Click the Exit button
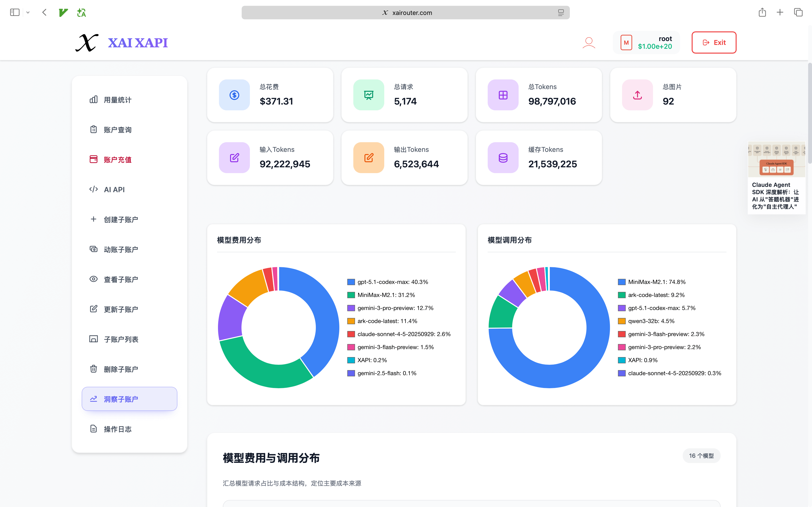The height and width of the screenshot is (507, 812). point(714,42)
